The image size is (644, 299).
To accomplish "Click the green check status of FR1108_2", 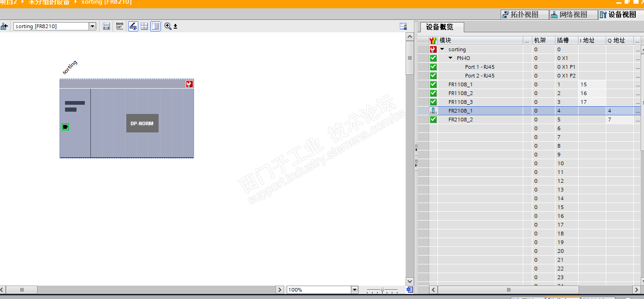I will 433,93.
